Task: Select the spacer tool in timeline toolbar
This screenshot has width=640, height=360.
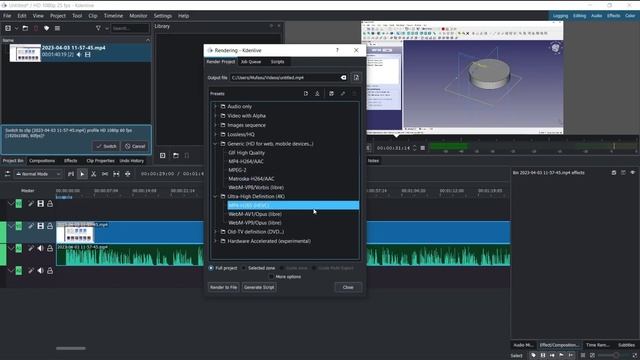Action: pos(105,174)
